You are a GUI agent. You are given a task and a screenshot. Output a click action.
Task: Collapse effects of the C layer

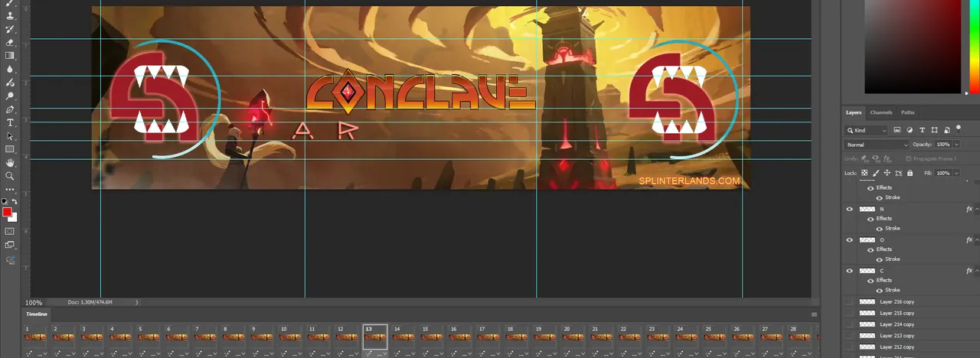pos(976,271)
